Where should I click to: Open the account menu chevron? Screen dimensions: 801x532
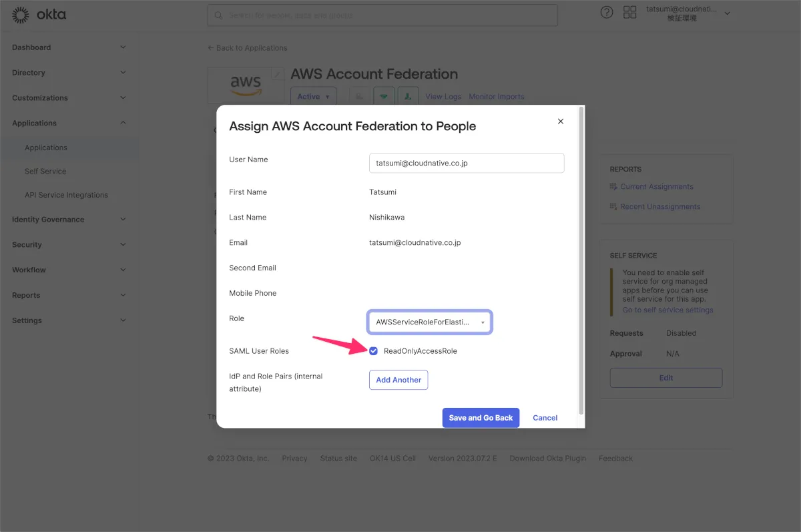(x=728, y=13)
